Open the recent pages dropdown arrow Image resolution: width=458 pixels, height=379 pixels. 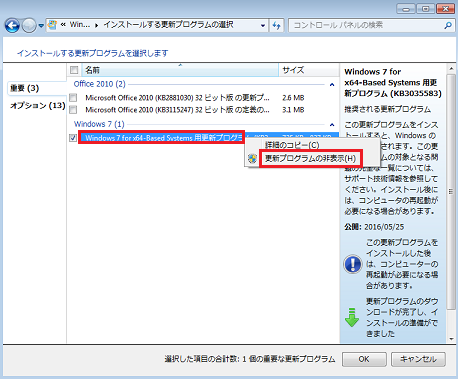(41, 26)
